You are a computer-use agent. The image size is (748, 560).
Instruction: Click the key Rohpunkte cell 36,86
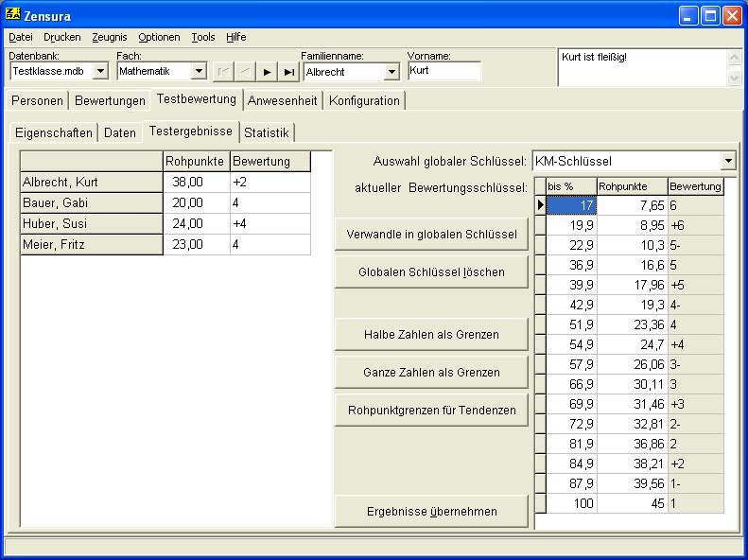coord(633,444)
